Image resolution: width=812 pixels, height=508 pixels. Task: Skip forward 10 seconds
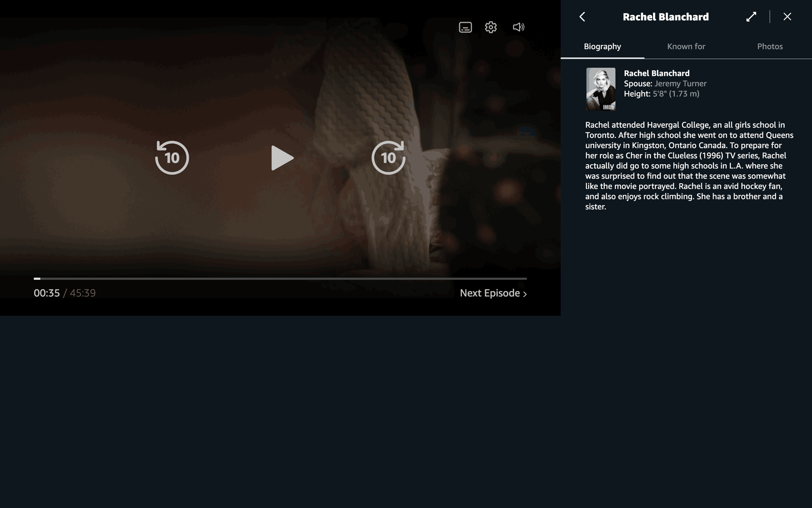pos(388,157)
